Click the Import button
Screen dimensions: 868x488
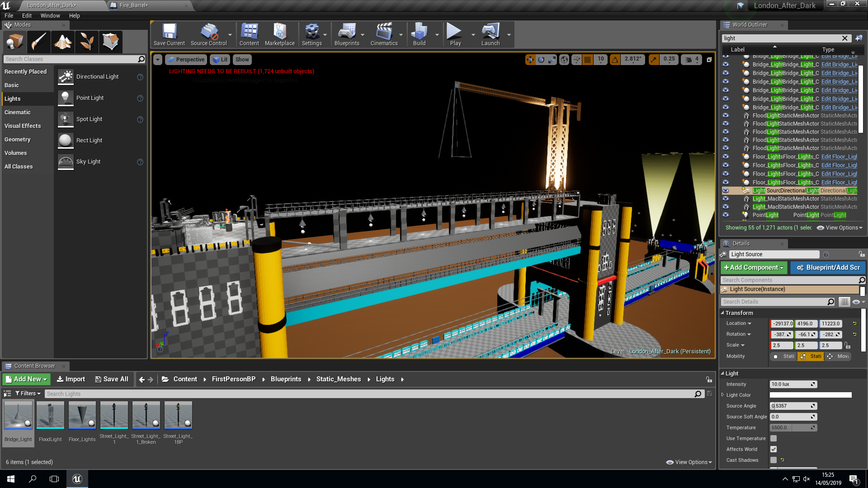(71, 379)
